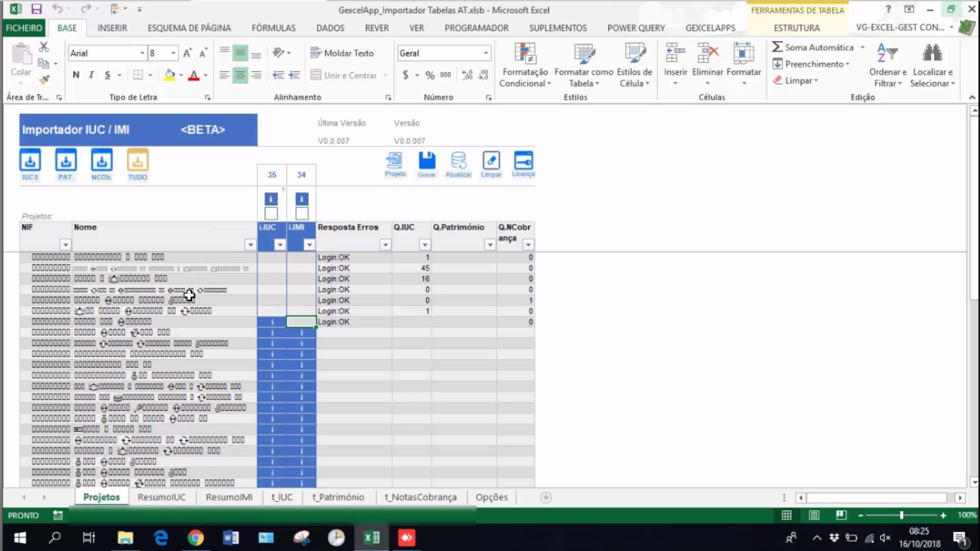Switch to the INSERIR ribbon tab
Viewport: 980px width, 551px height.
(x=112, y=28)
